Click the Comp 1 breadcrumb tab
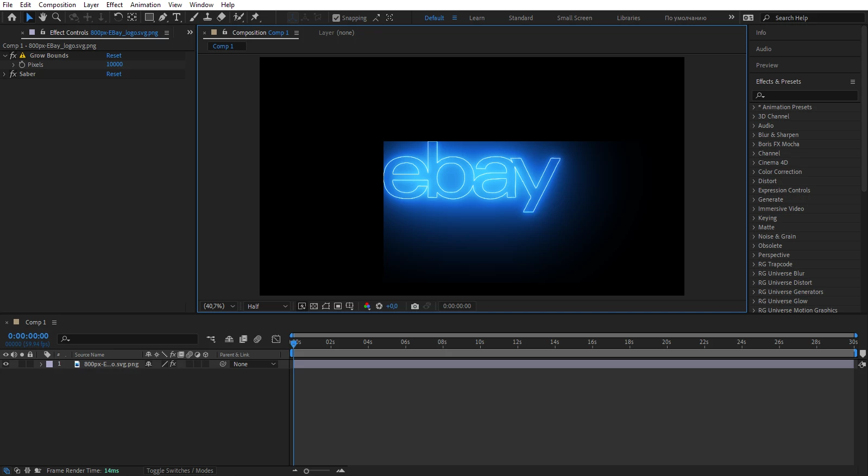This screenshot has width=868, height=476. [227, 46]
